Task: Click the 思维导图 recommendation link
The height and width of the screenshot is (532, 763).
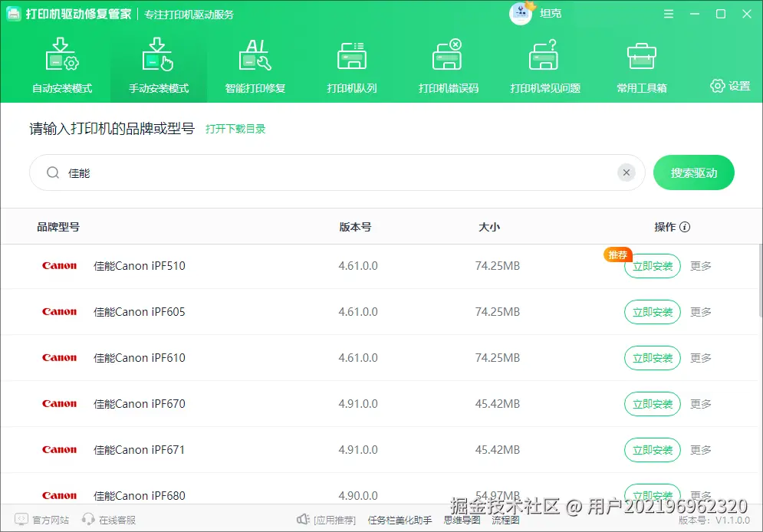Action: click(x=462, y=520)
